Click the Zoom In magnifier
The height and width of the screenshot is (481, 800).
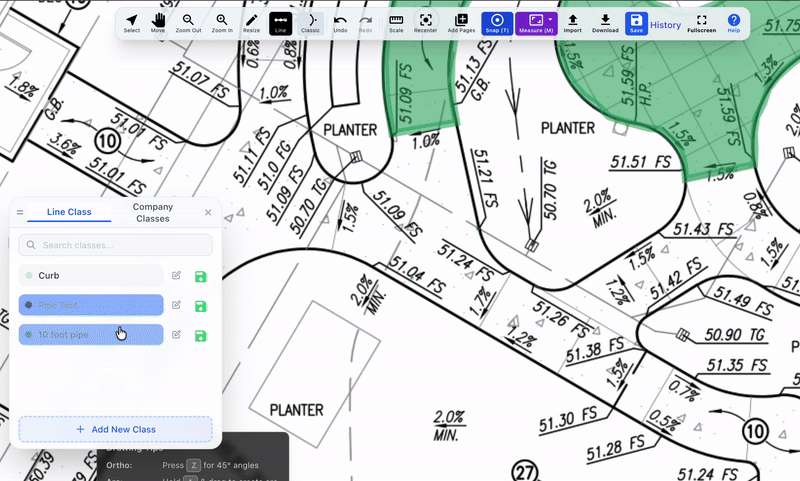222,23
